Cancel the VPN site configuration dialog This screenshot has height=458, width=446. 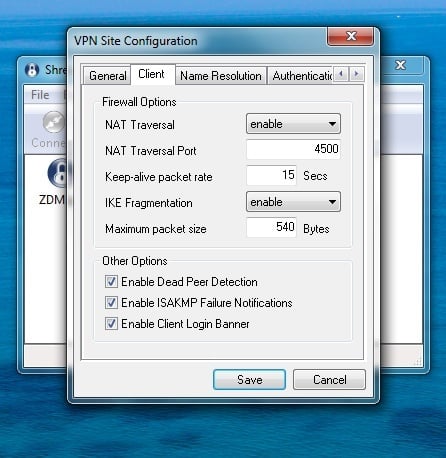(x=329, y=380)
